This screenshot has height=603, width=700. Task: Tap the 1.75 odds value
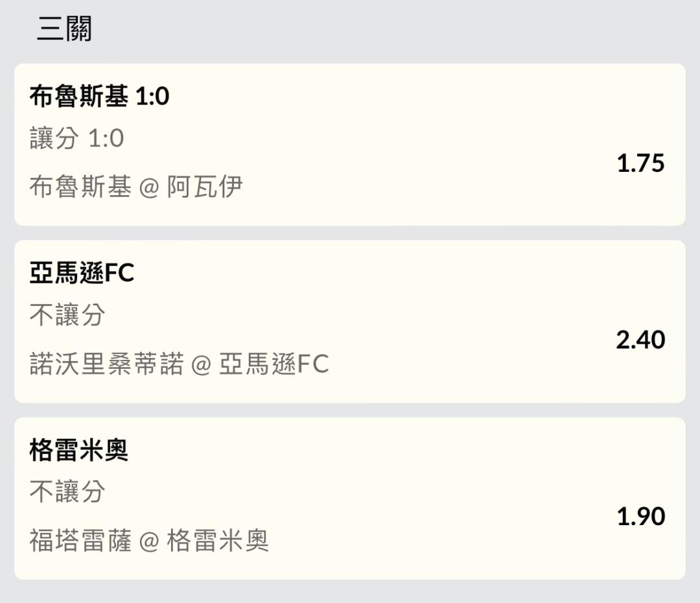(640, 163)
